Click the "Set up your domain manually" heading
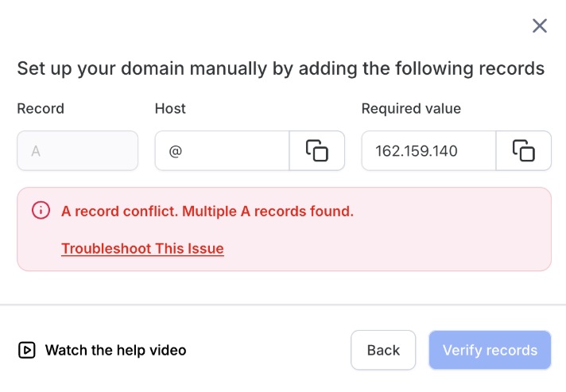566x392 pixels. pos(281,68)
